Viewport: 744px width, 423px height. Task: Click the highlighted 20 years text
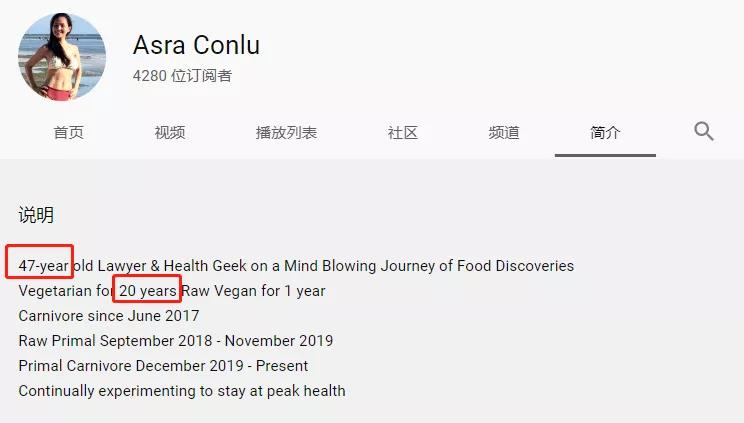coord(148,291)
